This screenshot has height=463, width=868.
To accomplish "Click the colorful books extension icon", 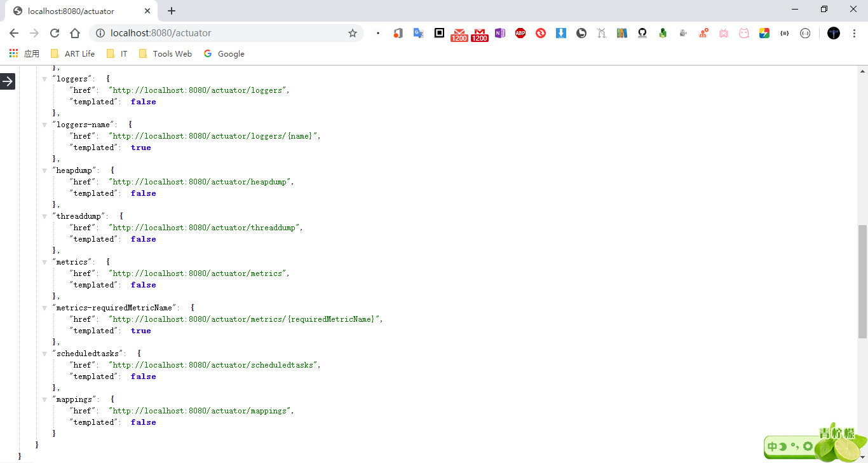I will tap(622, 33).
